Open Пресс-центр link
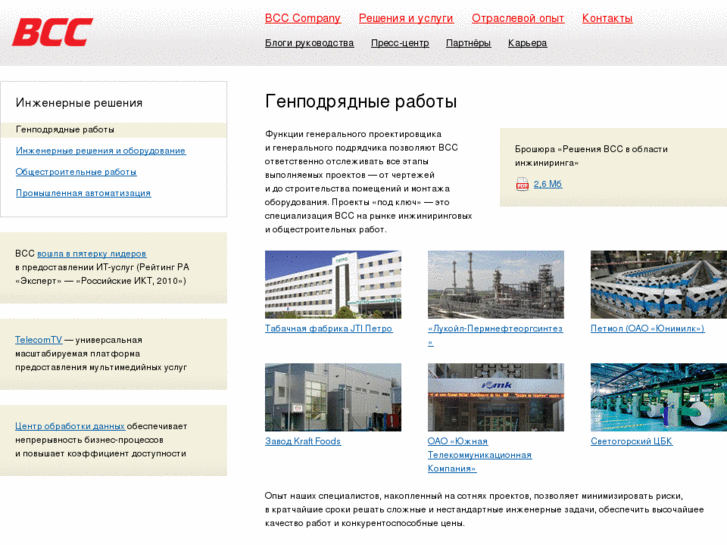This screenshot has height=545, width=727. tap(400, 43)
